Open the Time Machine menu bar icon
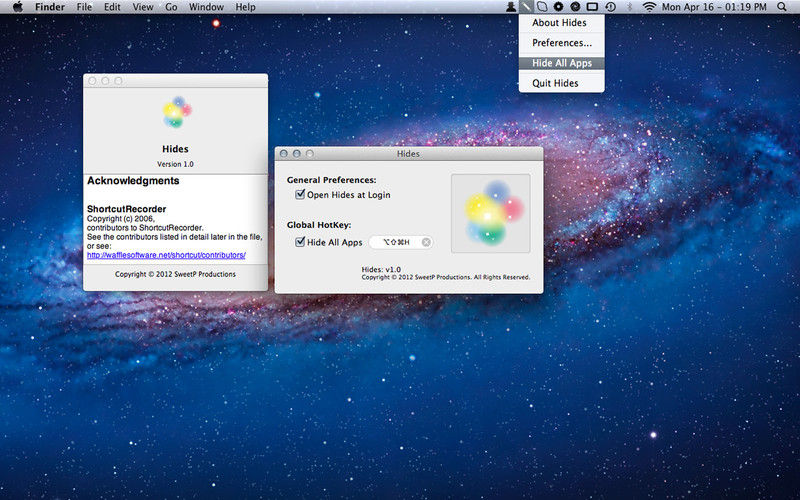 (611, 7)
